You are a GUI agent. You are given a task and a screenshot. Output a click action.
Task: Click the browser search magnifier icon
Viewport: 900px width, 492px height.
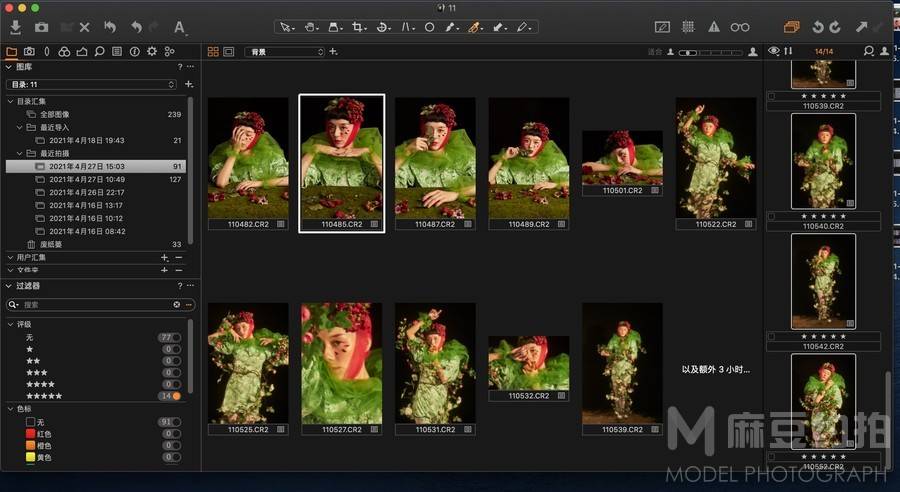[868, 51]
